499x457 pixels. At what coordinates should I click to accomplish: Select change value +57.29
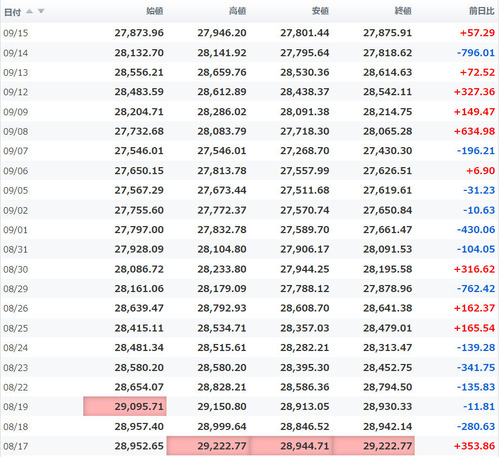click(x=477, y=33)
